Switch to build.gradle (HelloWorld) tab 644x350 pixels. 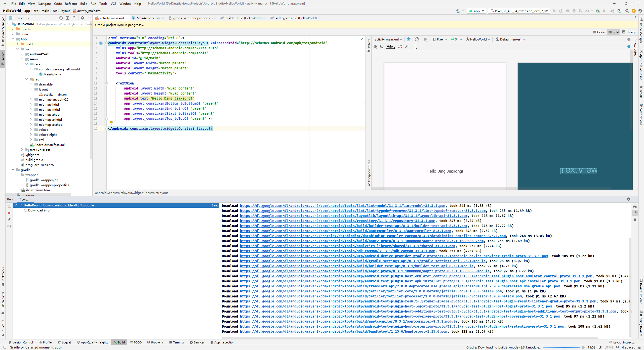[x=244, y=18]
